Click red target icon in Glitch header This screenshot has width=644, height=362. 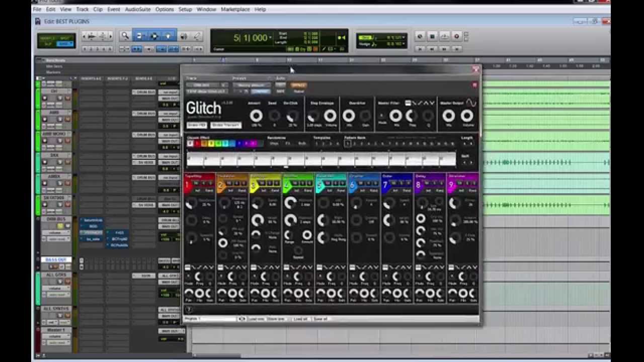point(474,85)
